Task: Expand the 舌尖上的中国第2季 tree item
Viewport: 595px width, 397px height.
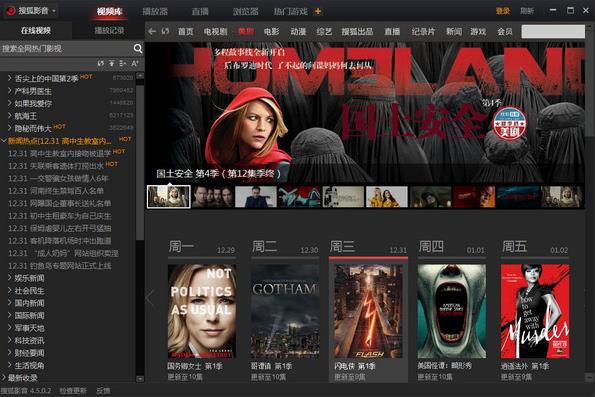Action: [9, 78]
